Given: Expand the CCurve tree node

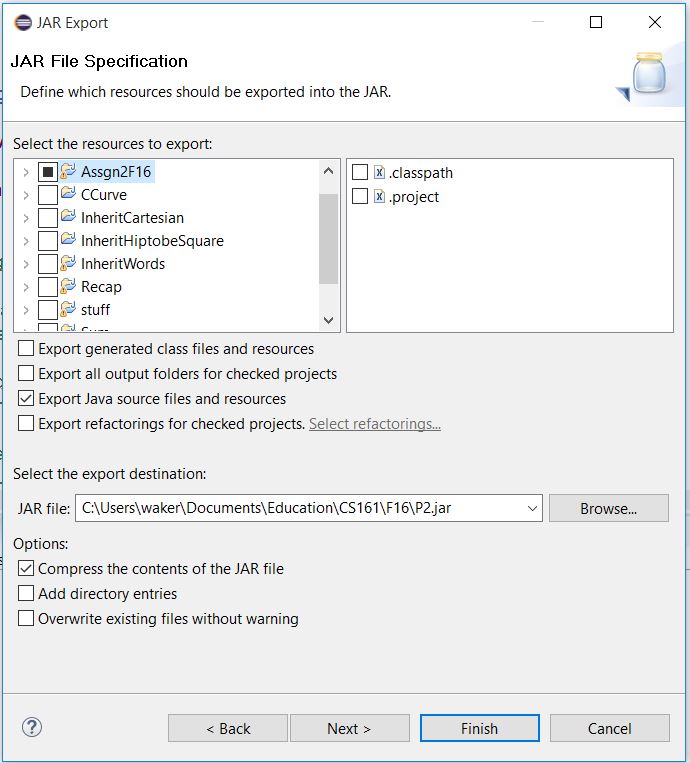Looking at the screenshot, I should tap(26, 195).
